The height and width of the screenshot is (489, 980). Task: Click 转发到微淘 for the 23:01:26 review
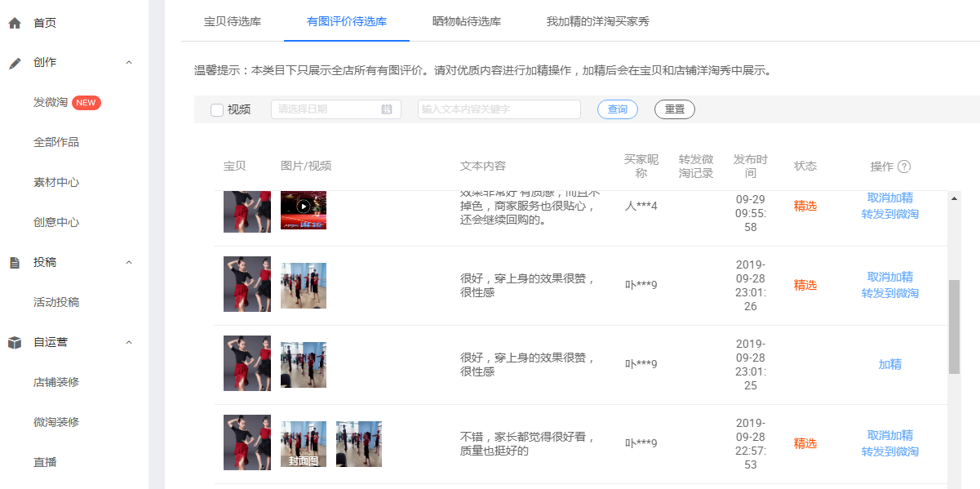coord(890,293)
